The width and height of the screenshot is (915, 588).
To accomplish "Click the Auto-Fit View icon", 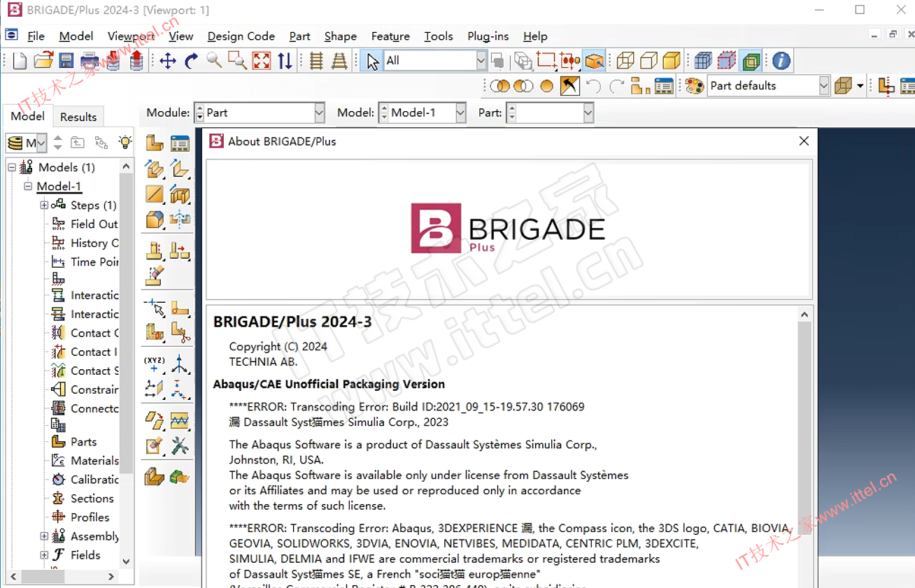I will pyautogui.click(x=261, y=61).
